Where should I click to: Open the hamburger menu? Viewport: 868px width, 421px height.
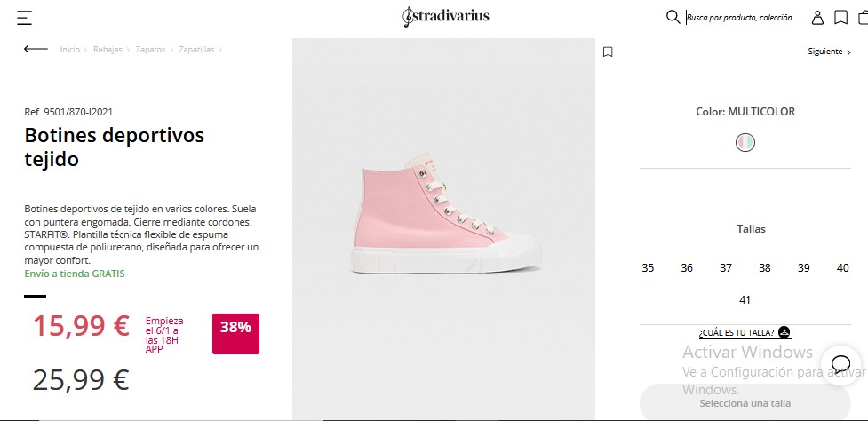click(25, 18)
